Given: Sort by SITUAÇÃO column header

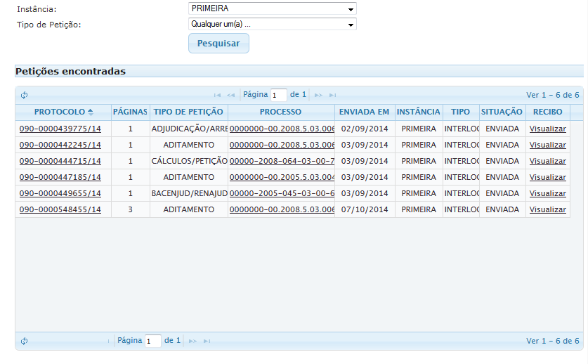Looking at the screenshot, I should [502, 112].
